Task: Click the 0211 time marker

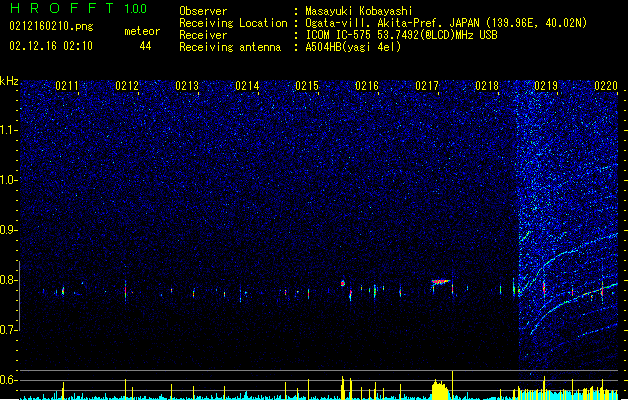Action: point(67,86)
